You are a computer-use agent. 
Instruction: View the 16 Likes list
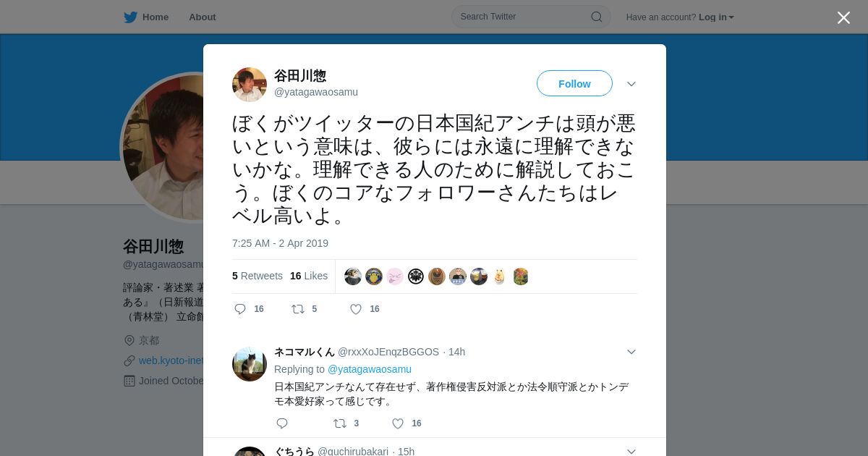click(x=309, y=276)
